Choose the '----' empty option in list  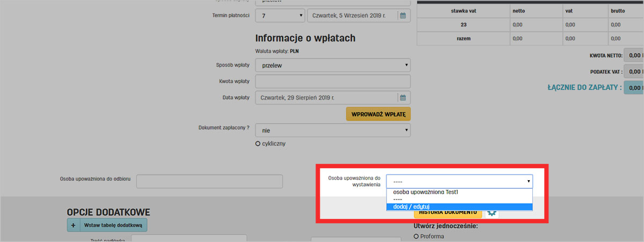tap(459, 199)
